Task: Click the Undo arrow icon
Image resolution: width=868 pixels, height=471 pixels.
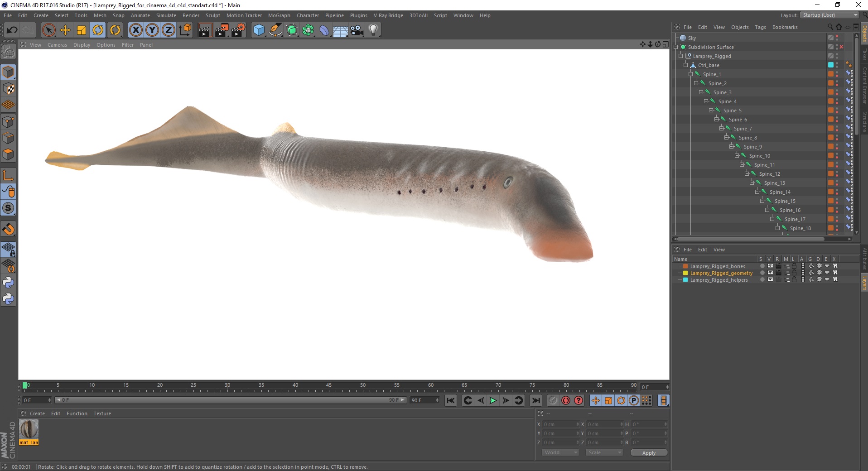Action: tap(12, 30)
